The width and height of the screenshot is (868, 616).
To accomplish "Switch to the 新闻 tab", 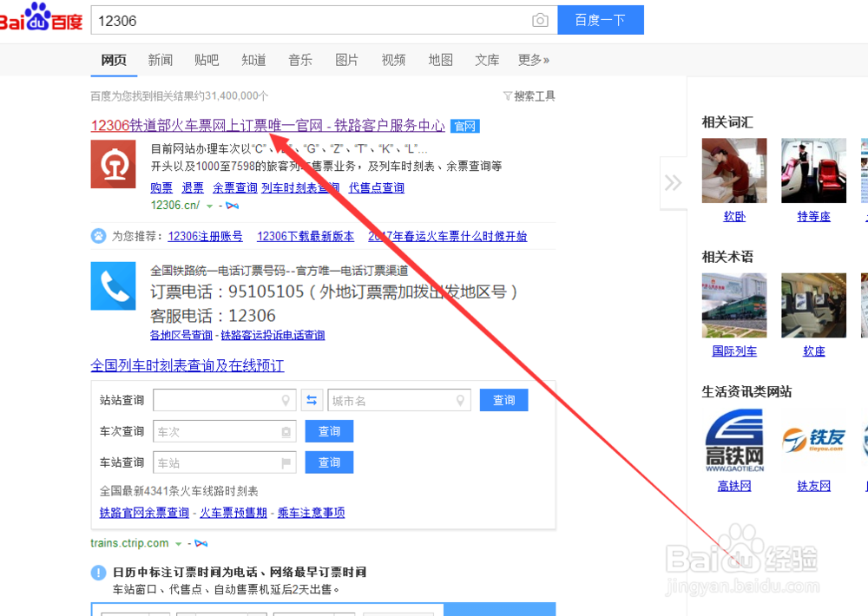I will point(160,60).
